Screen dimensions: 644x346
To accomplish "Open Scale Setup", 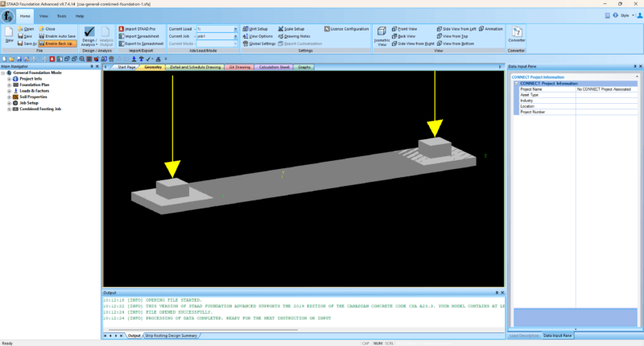I will (x=291, y=29).
